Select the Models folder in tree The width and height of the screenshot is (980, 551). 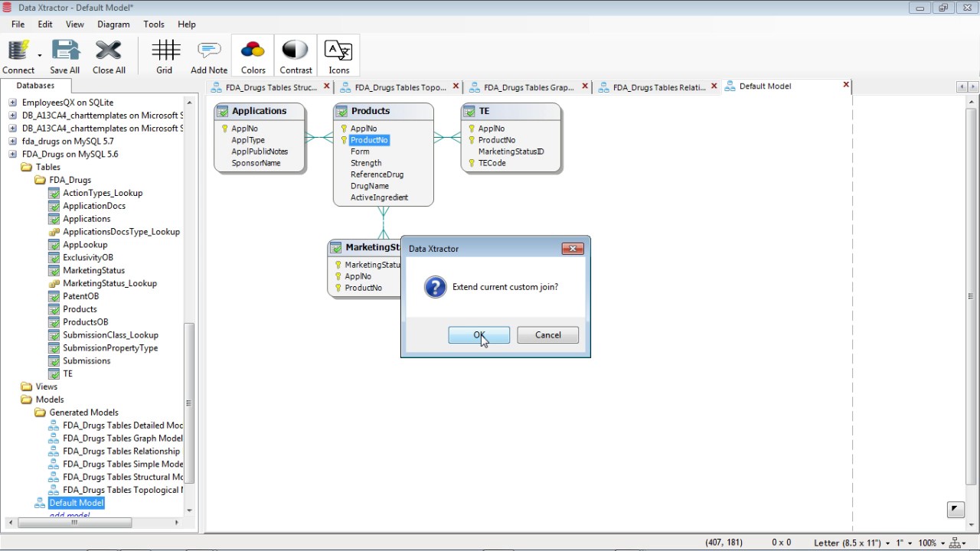point(50,399)
